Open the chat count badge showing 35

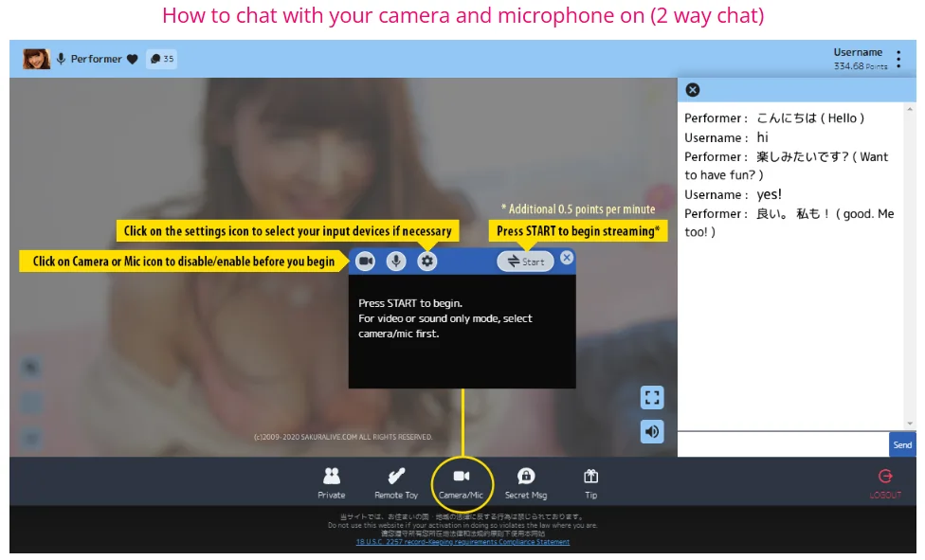pos(162,59)
